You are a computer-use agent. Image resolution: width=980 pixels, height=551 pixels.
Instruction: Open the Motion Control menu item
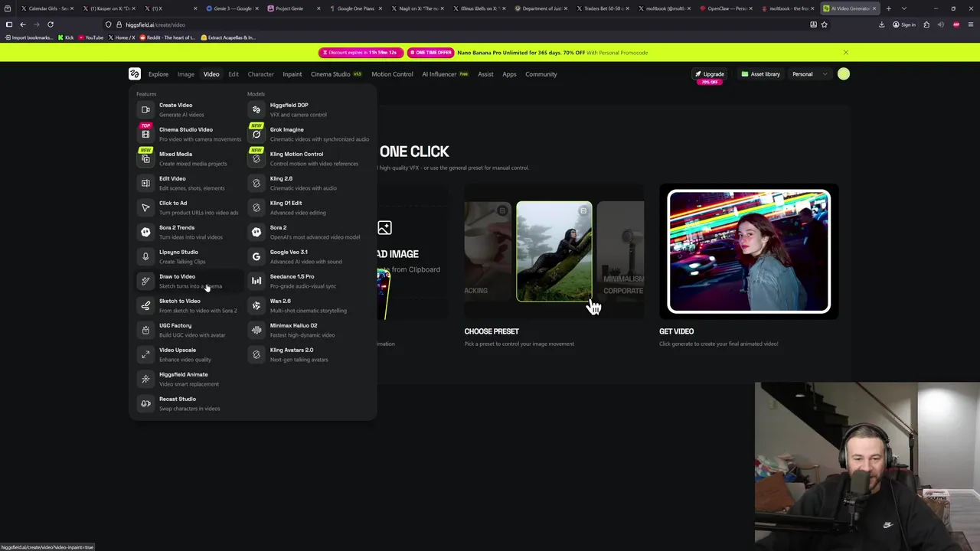click(392, 74)
